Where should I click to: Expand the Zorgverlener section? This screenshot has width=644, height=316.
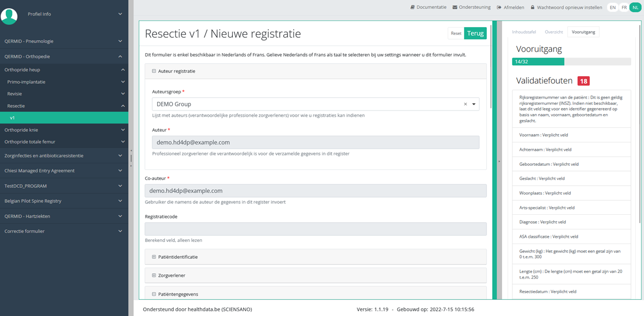pyautogui.click(x=172, y=275)
